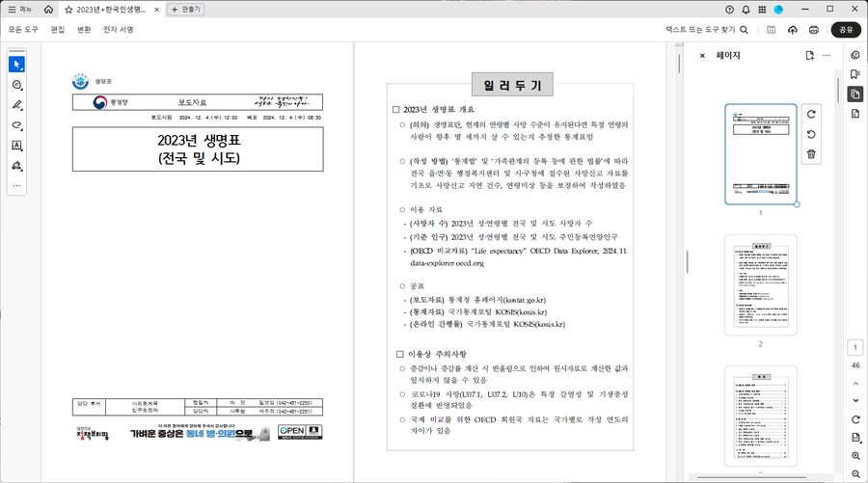Screen dimensions: 868x483
Task: Go to the previous page with the up chevron
Action: pos(855,384)
